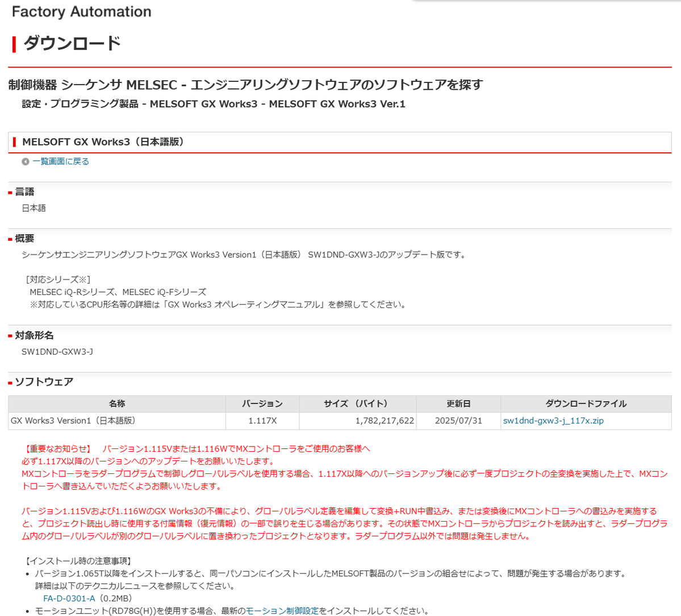
Task: Click the バージョン column header
Action: click(x=262, y=404)
